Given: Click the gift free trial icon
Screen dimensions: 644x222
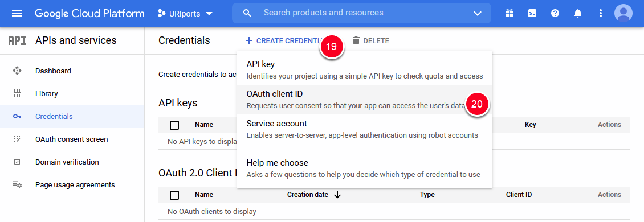Looking at the screenshot, I should pos(510,13).
